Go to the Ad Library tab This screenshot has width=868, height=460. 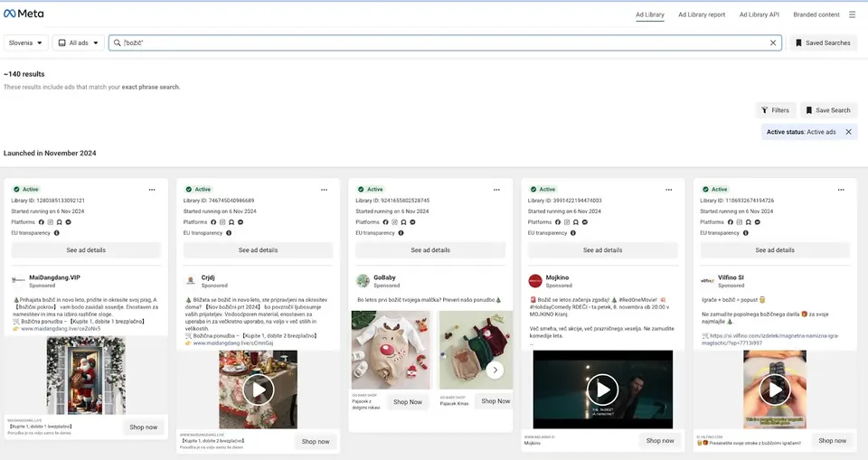[x=650, y=15]
